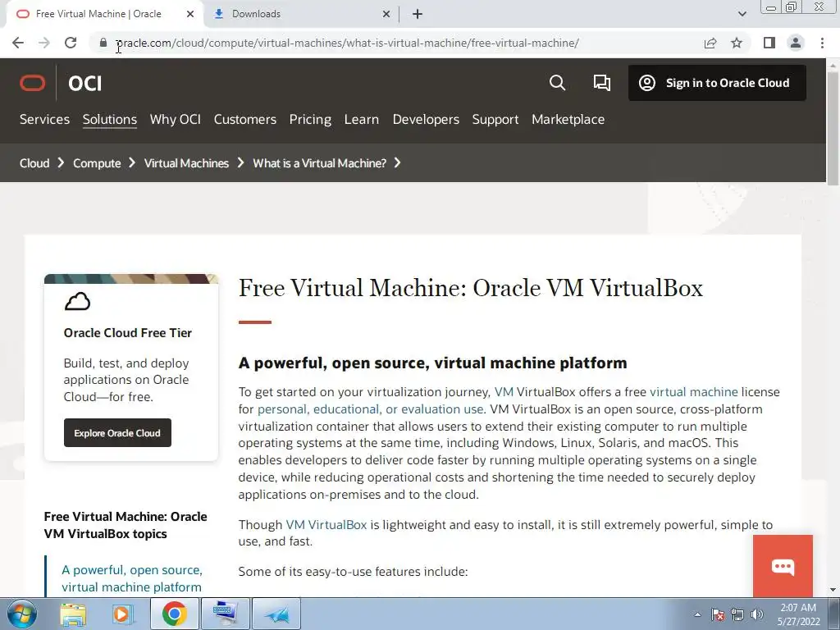This screenshot has width=840, height=630.
Task: Open the Why OCI menu
Action: 176,119
